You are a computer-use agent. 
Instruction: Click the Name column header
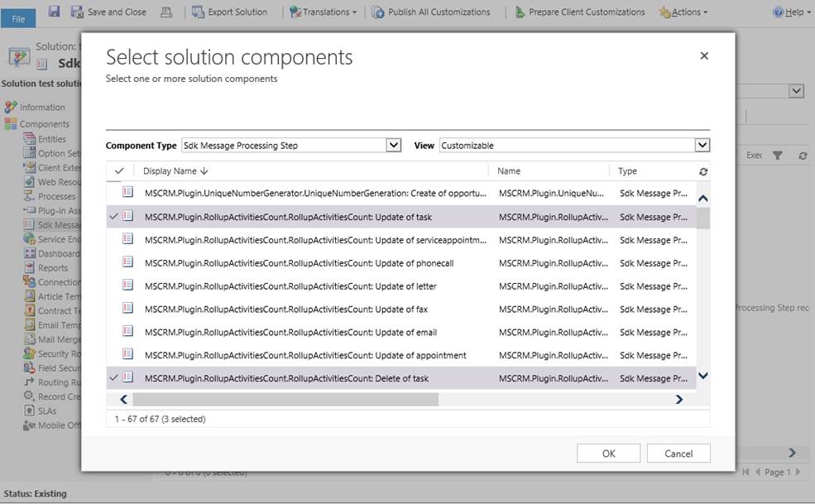(x=509, y=170)
